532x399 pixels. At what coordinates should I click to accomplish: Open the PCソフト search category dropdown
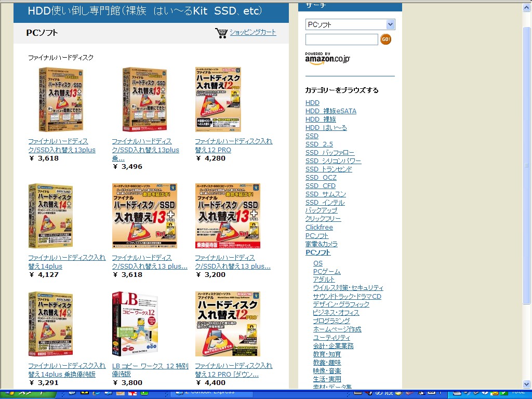(350, 24)
